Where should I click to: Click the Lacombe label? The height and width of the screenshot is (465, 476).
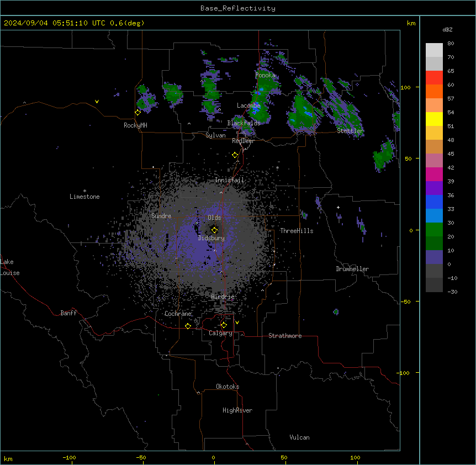tap(248, 105)
